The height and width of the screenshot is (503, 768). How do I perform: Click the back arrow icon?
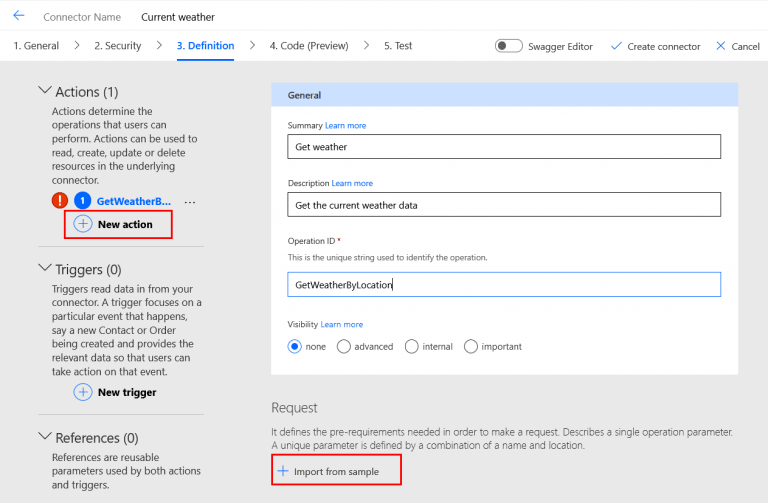pos(18,17)
